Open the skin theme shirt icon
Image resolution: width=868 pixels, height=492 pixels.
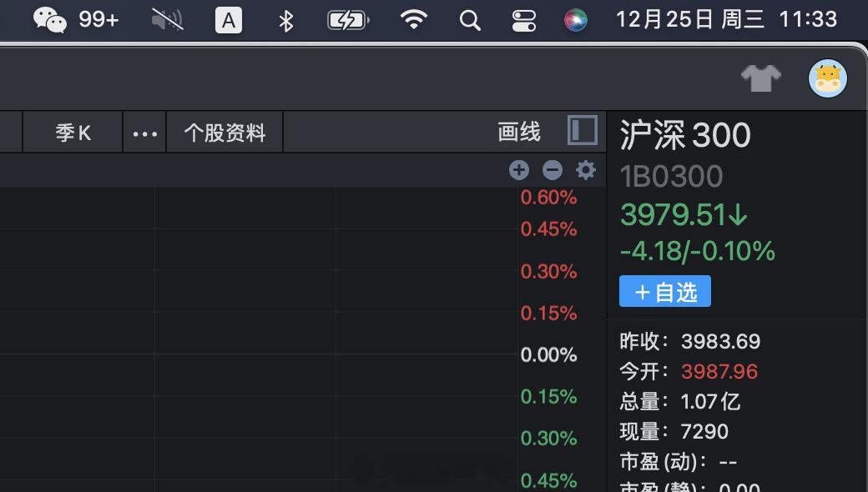[x=761, y=78]
